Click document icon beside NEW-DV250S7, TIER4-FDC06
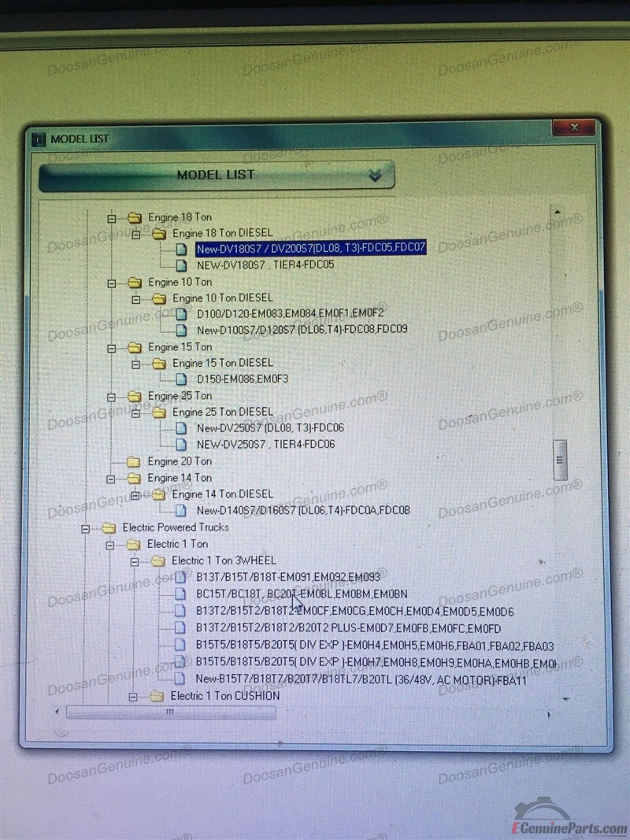The height and width of the screenshot is (840, 630). 181,445
